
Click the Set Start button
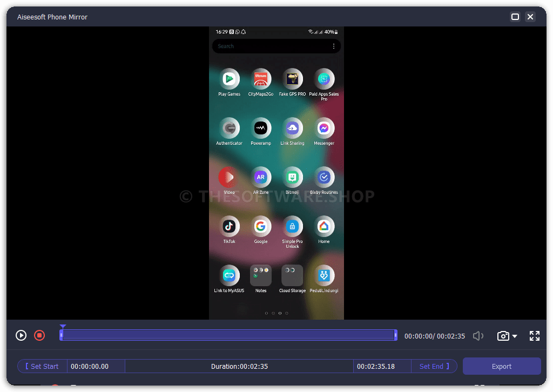pyautogui.click(x=42, y=366)
